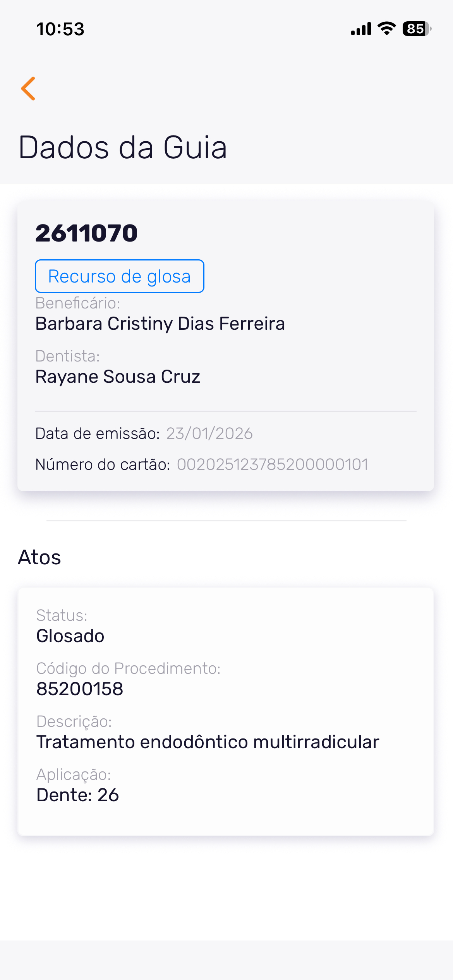Tap the Data de emissão label
453x980 pixels.
click(98, 433)
